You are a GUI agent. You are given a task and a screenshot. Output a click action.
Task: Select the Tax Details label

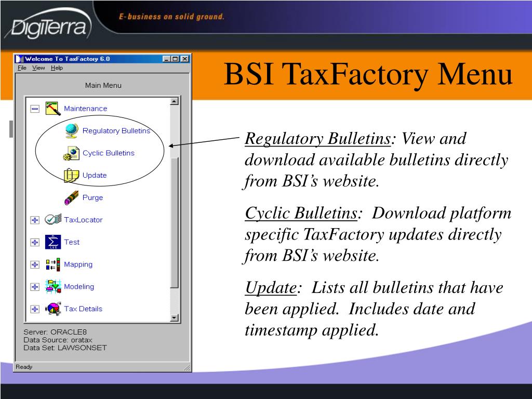pyautogui.click(x=83, y=309)
